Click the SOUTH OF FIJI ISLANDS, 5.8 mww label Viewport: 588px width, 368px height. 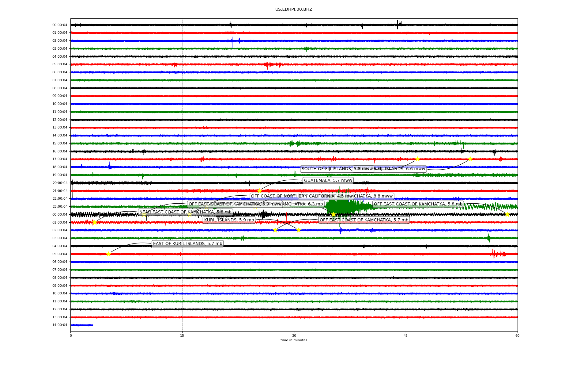click(x=337, y=169)
